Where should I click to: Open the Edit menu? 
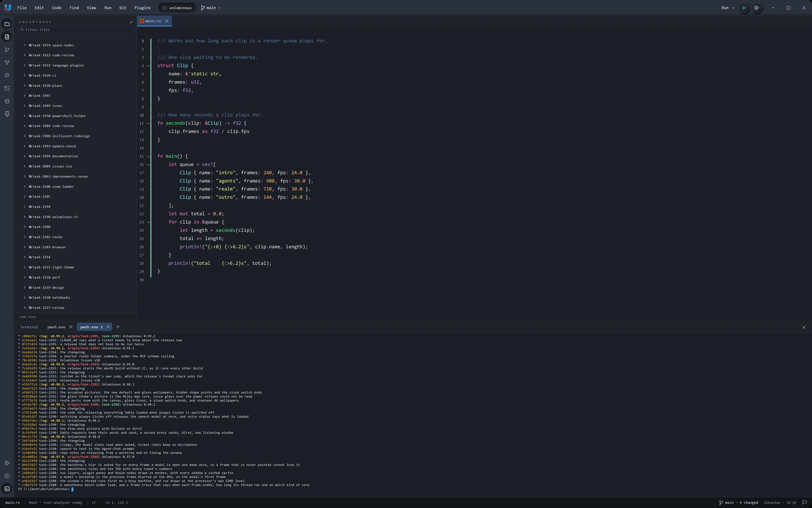pyautogui.click(x=39, y=8)
